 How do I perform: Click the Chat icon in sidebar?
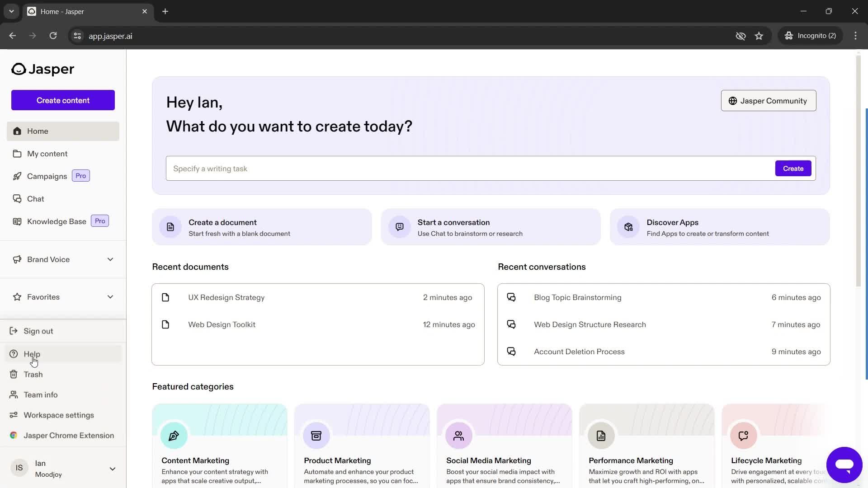point(16,198)
